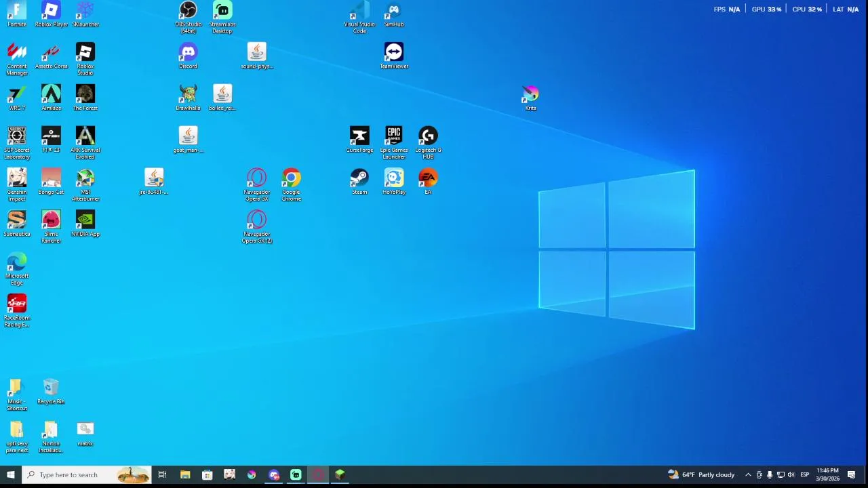This screenshot has height=488, width=868.
Task: Open the volume control in tray
Action: [x=791, y=474]
